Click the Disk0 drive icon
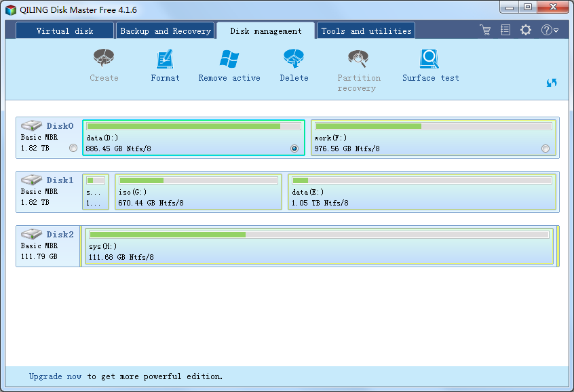The image size is (574, 392). [31, 125]
